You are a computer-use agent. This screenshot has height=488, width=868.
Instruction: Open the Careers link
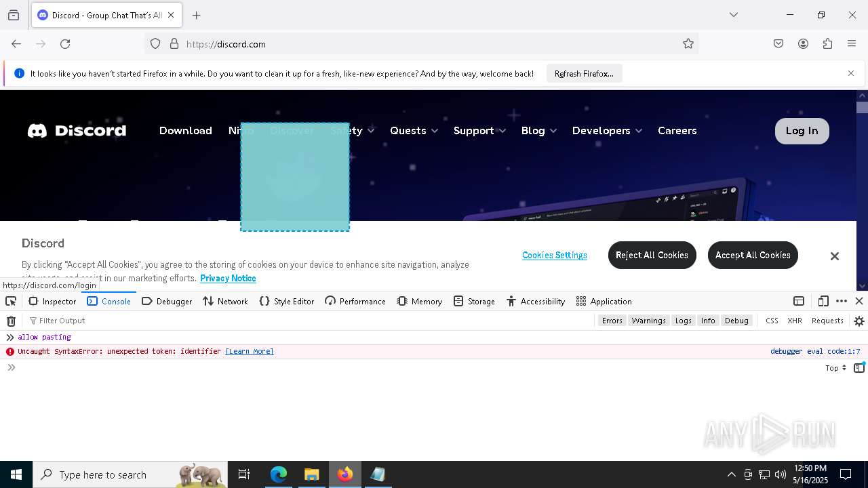677,131
